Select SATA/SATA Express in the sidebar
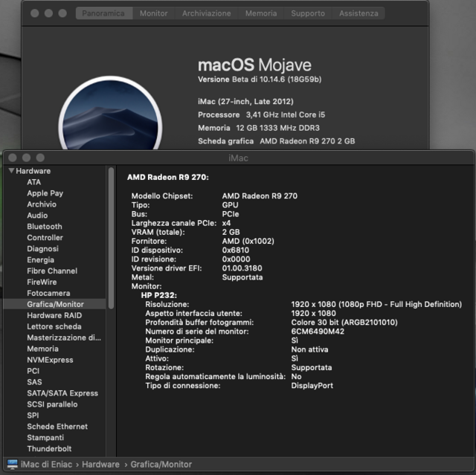Image resolution: width=476 pixels, height=475 pixels. (62, 393)
